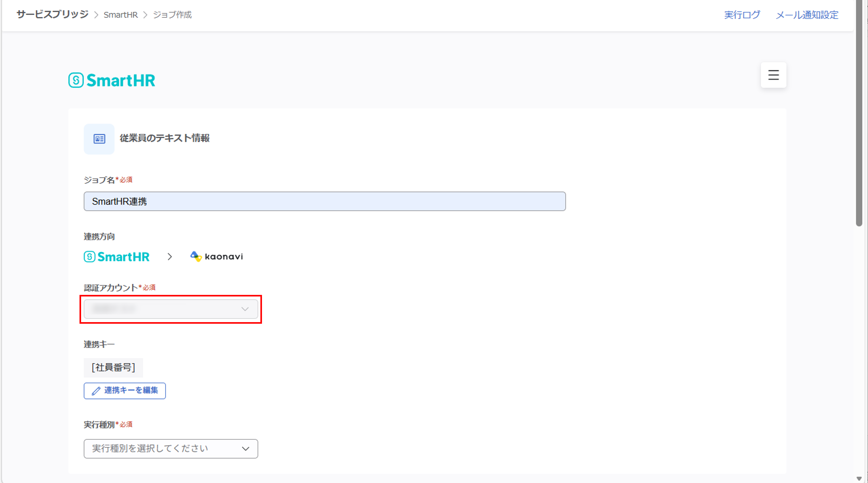Go to サービスブリッジ breadcrumb

tap(52, 14)
